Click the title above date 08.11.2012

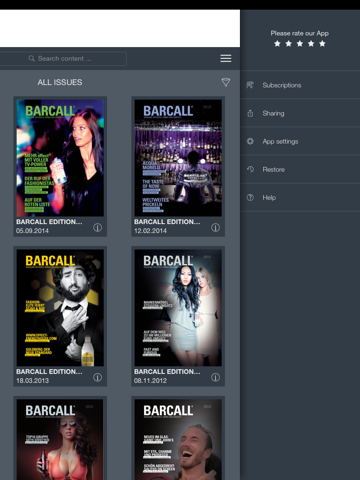click(167, 371)
